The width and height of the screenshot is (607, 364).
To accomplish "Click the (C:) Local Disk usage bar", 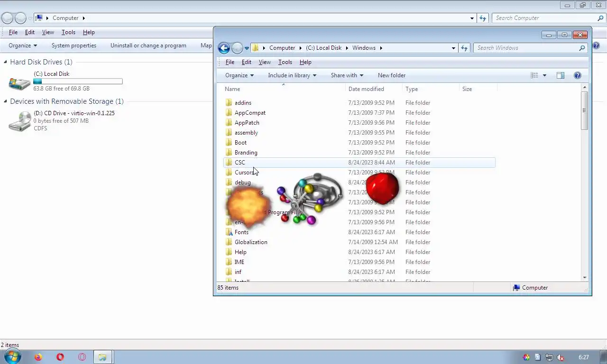I will point(78,82).
